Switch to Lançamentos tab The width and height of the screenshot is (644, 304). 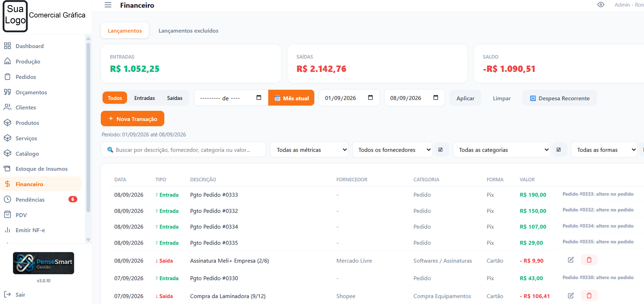(125, 30)
